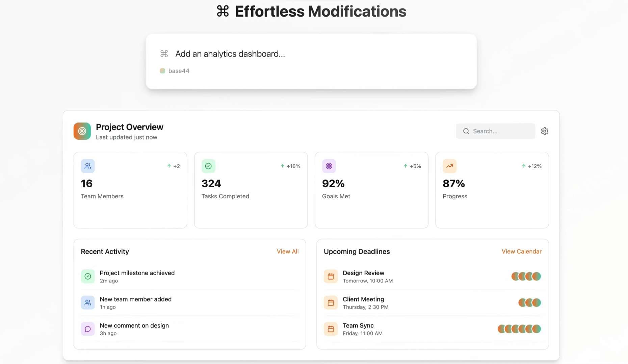
Task: Click the milestone achieved check icon
Action: pos(88,276)
